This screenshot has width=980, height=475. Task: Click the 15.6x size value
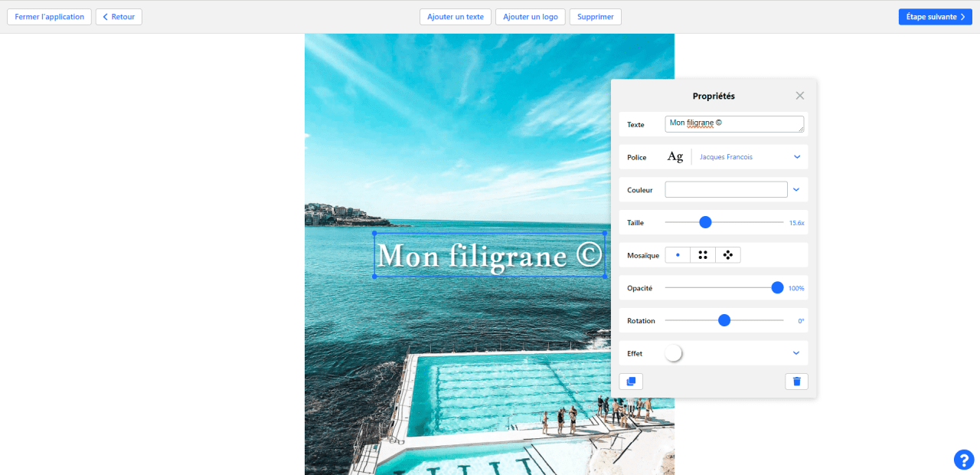pos(797,223)
